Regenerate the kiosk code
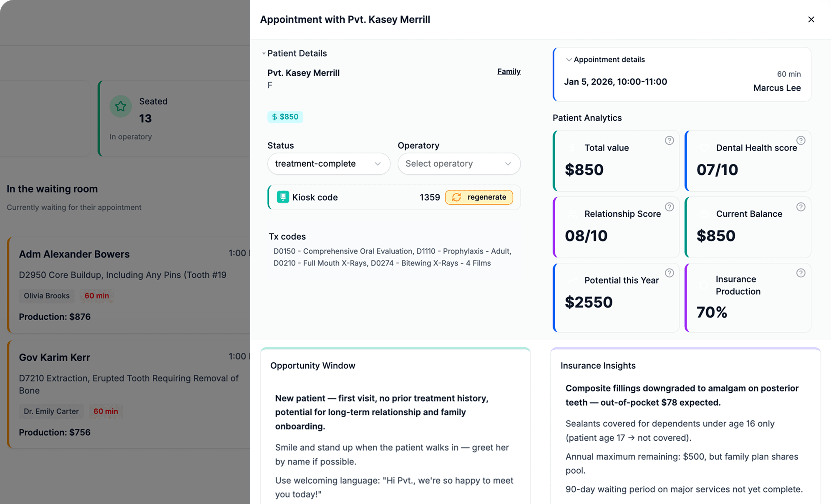Image resolution: width=831 pixels, height=504 pixels. [478, 197]
